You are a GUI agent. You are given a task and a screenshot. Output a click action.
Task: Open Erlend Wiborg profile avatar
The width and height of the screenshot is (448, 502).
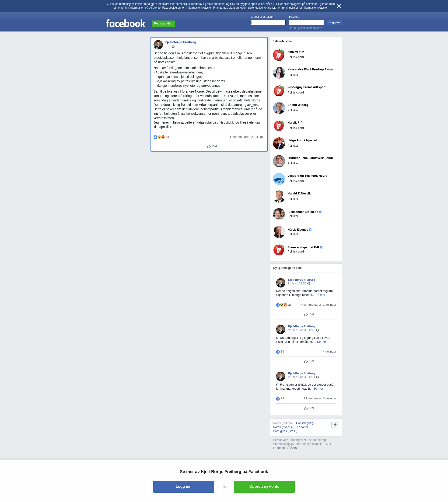[x=279, y=108]
